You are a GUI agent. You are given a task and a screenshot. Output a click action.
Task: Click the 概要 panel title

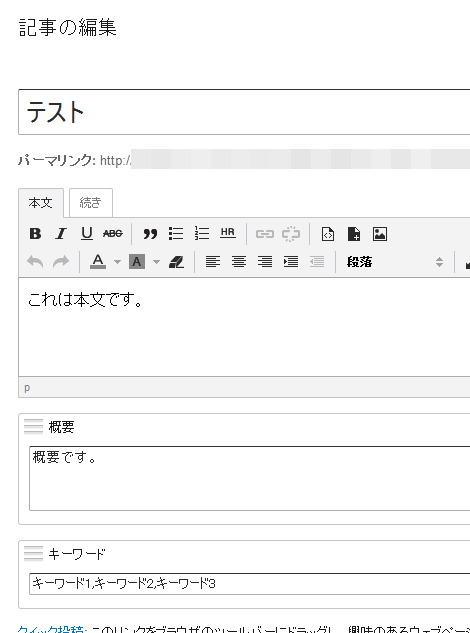(61, 427)
